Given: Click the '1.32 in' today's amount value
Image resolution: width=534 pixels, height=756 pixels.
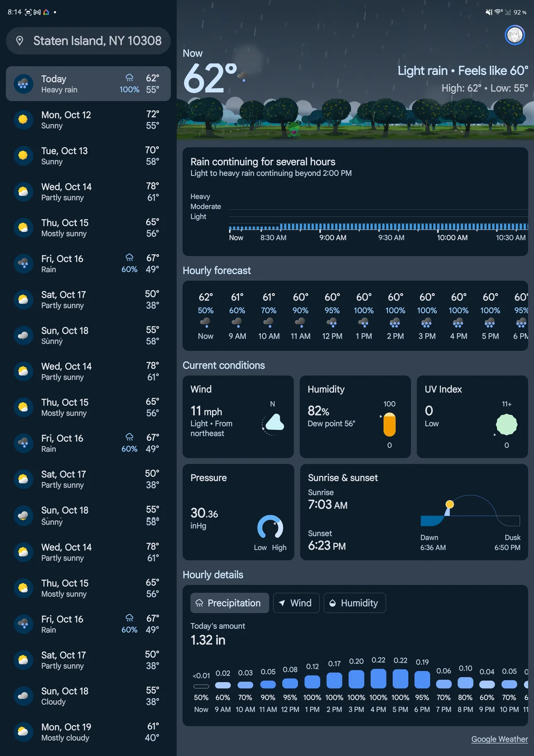Looking at the screenshot, I should (x=208, y=640).
